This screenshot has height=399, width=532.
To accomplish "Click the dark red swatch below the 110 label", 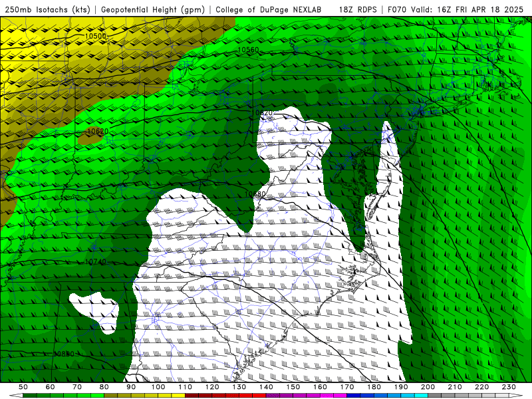I will coord(192,396).
